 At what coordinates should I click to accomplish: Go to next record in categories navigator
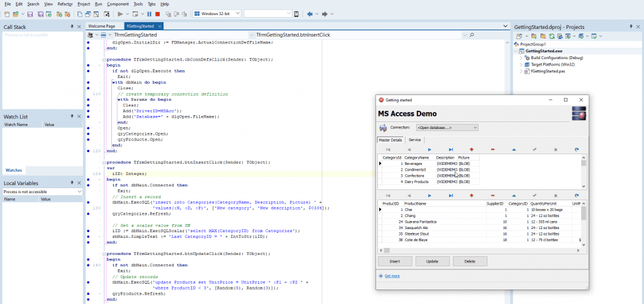tap(430, 150)
